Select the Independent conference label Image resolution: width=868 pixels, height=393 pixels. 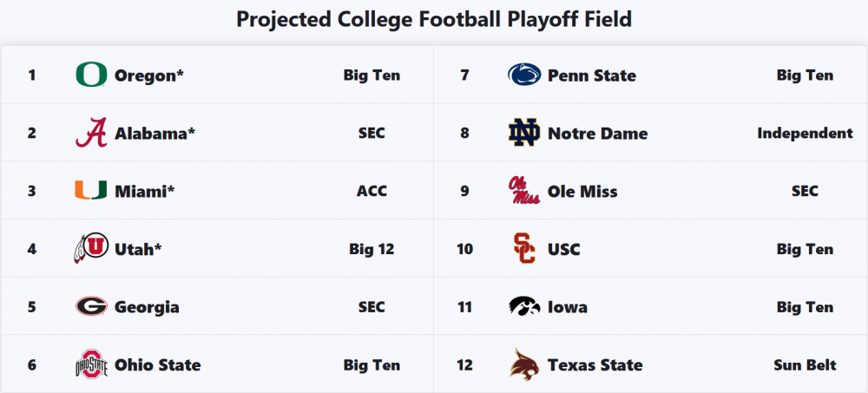click(805, 134)
